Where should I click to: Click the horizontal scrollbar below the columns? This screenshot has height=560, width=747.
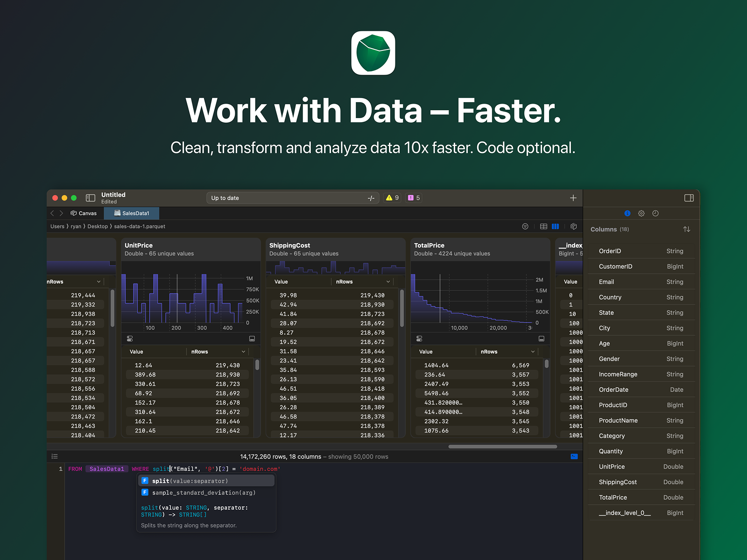pos(502,447)
